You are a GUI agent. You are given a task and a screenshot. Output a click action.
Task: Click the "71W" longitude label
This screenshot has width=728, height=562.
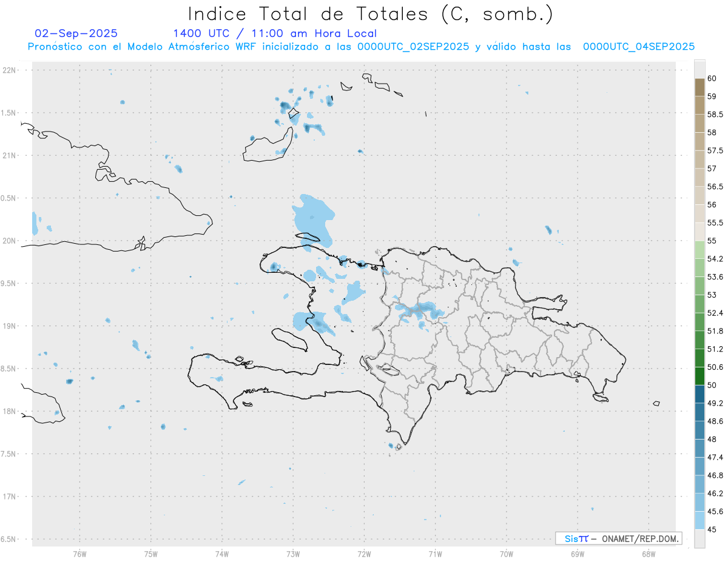pyautogui.click(x=435, y=554)
